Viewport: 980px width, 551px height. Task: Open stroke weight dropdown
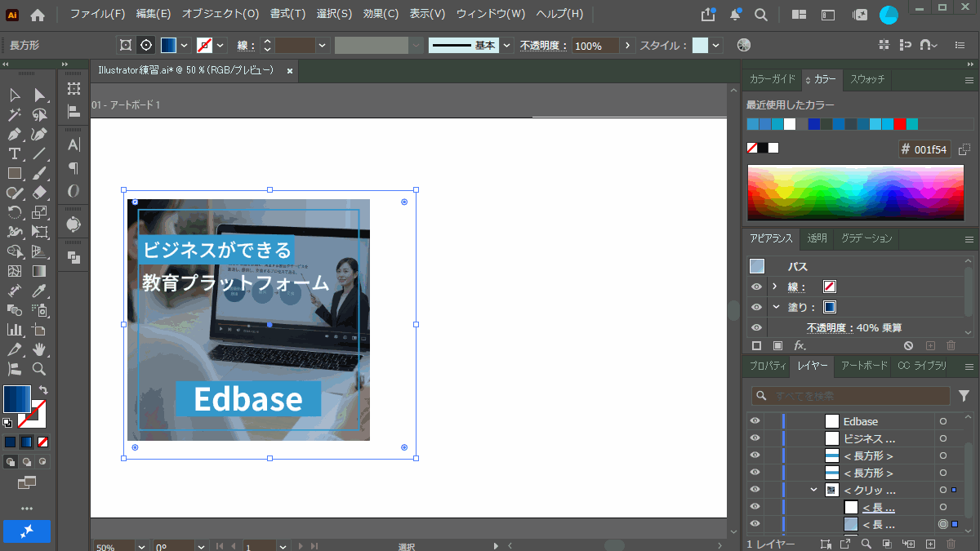[x=323, y=46]
